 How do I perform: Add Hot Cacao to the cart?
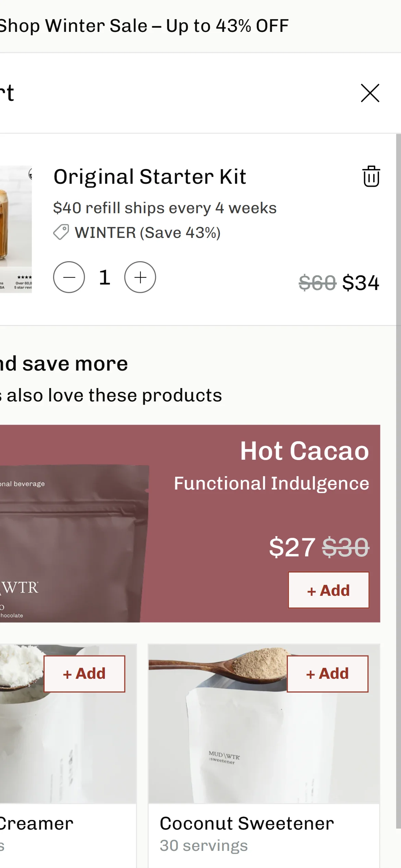[x=328, y=590]
